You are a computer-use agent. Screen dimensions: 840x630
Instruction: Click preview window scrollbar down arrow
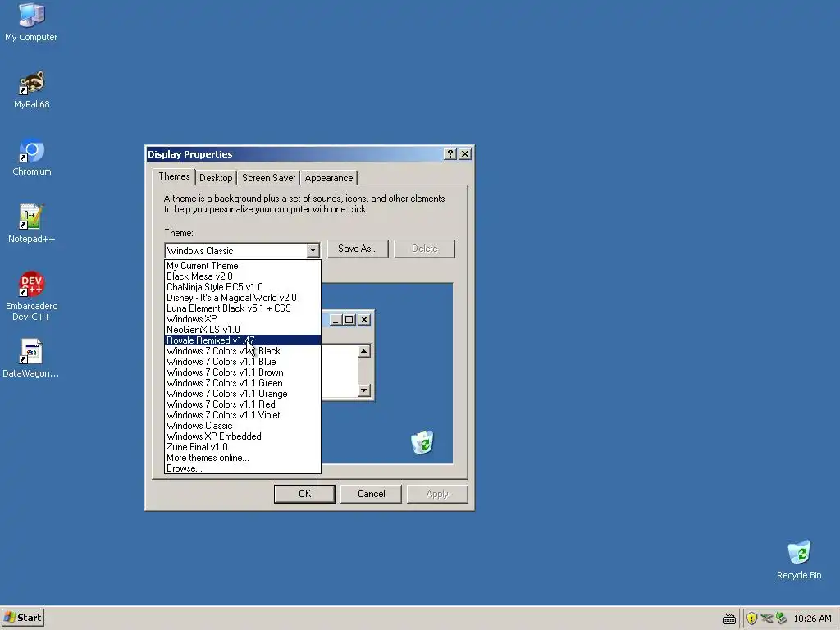[x=363, y=390]
